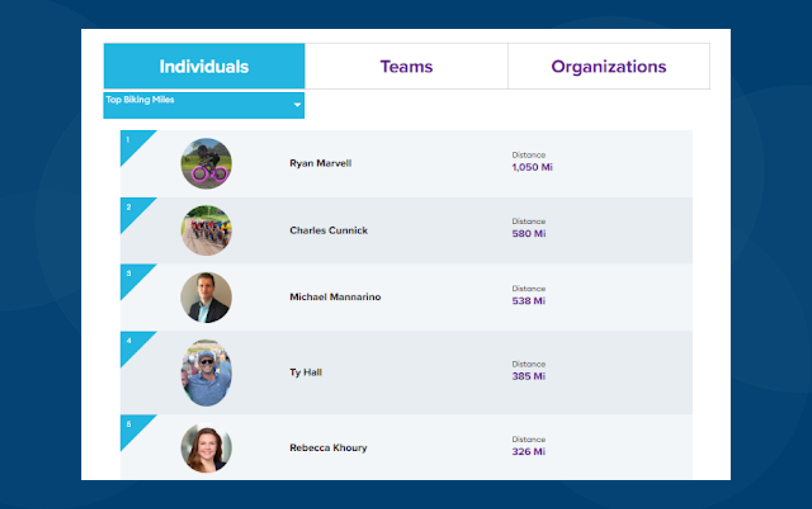Click the white dropdown arrow caret
Image resolution: width=812 pixels, height=509 pixels.
(297, 105)
